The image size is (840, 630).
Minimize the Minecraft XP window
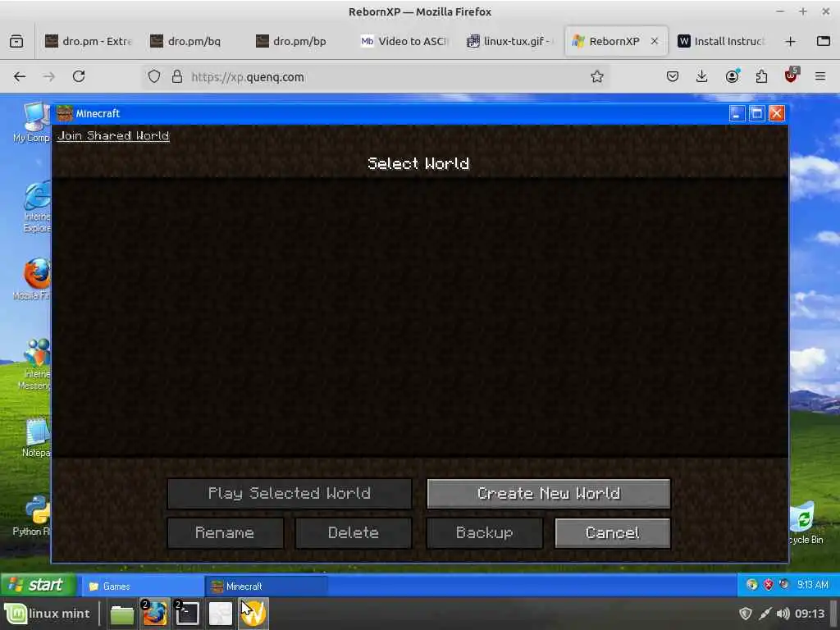click(x=737, y=113)
